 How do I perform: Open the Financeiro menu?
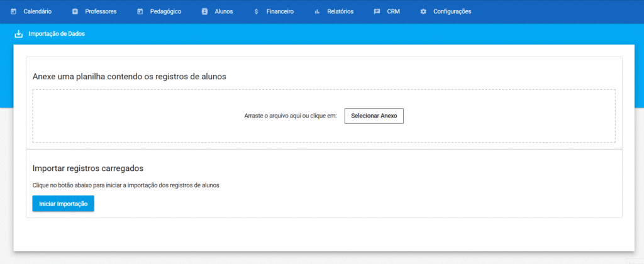tap(280, 11)
